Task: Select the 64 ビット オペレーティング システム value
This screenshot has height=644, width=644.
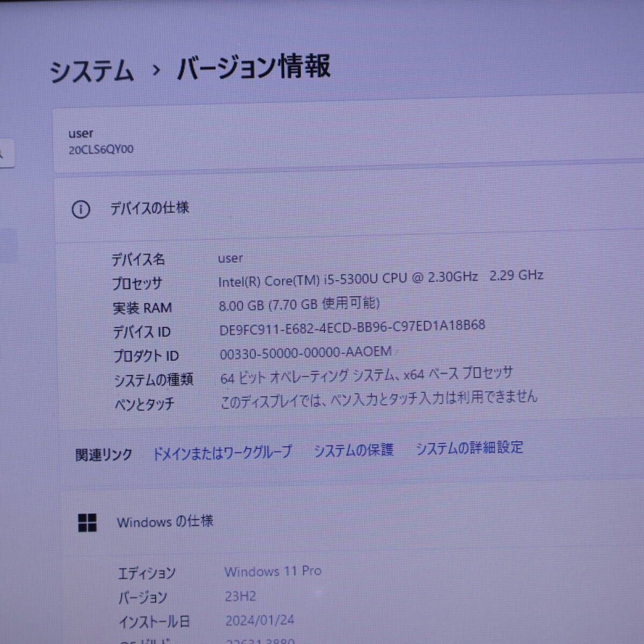Action: point(367,375)
